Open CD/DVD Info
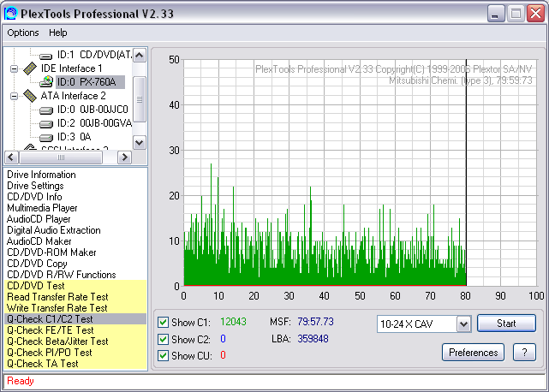This screenshot has height=392, width=549. click(34, 197)
